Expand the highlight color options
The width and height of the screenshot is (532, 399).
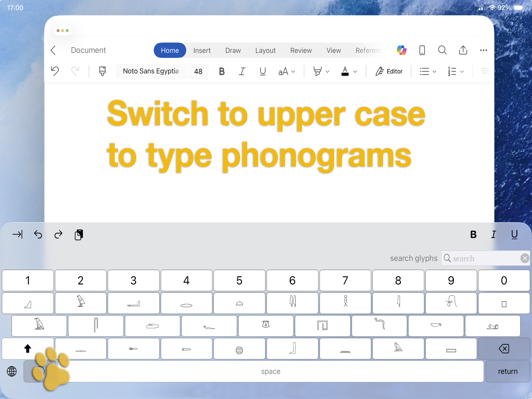point(327,71)
